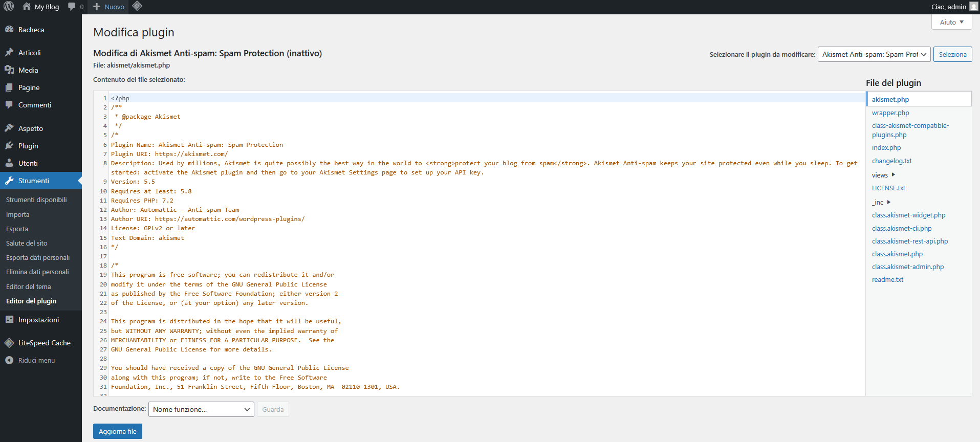Click the plus icon next to Nuovo
980x442 pixels.
[97, 7]
